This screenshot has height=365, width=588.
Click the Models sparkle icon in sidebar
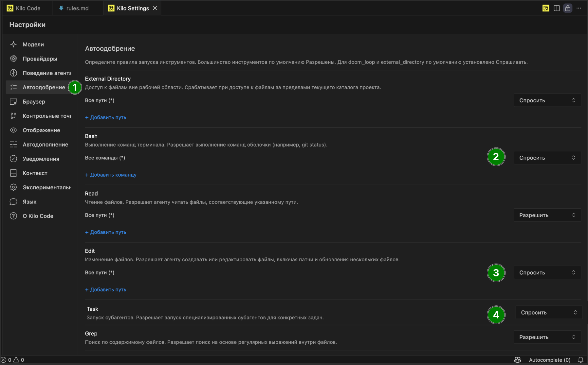coord(13,44)
